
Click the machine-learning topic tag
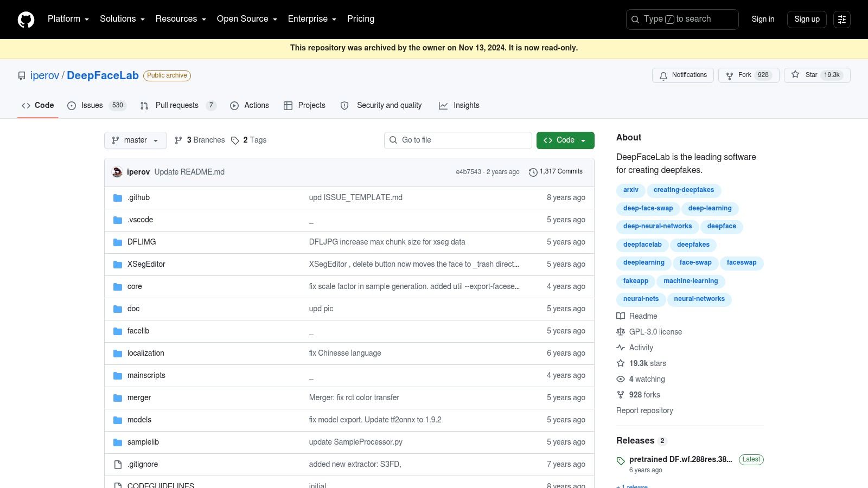click(691, 281)
